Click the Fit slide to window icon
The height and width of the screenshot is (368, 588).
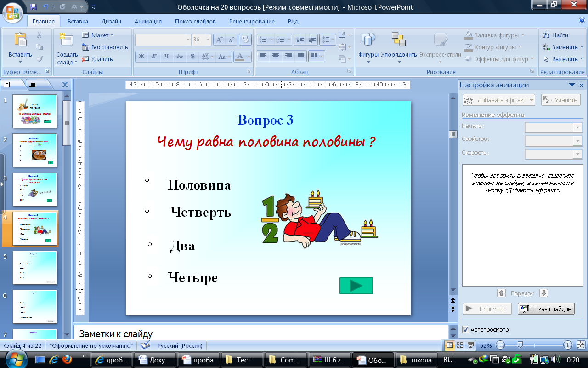(581, 345)
